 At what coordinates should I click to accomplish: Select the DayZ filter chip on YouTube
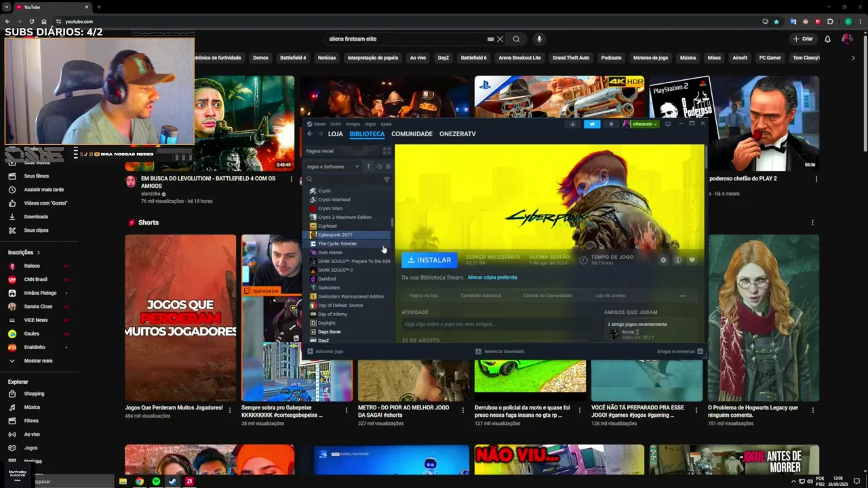pos(443,58)
